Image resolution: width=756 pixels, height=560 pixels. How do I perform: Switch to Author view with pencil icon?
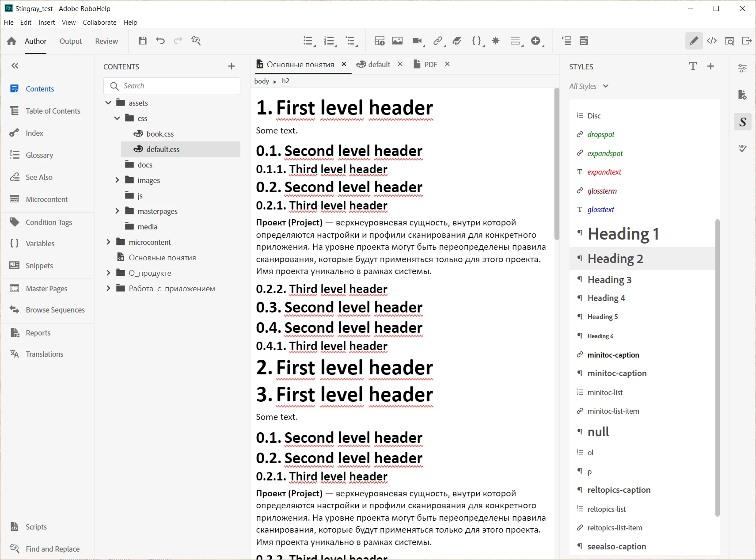coord(694,41)
